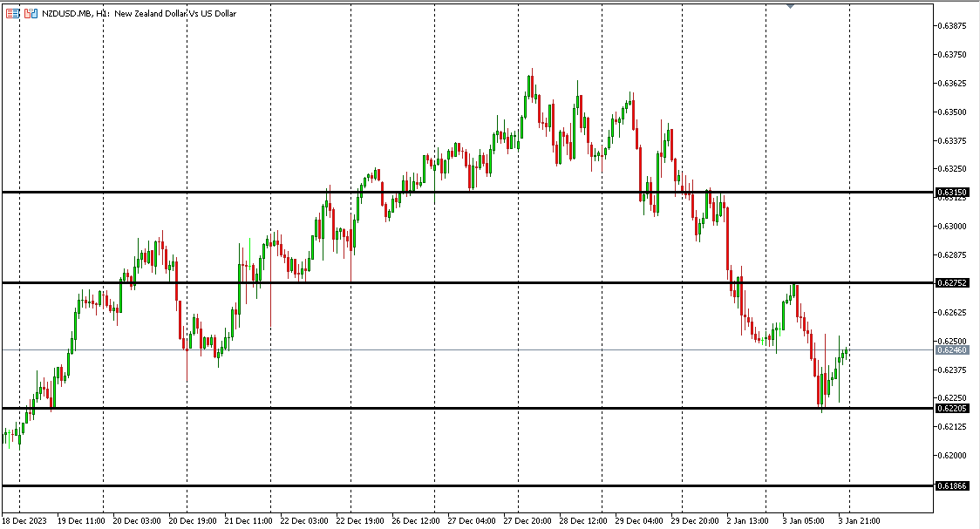Image resolution: width=980 pixels, height=529 pixels.
Task: Click the 0.62000 price axis value
Action: [952, 455]
